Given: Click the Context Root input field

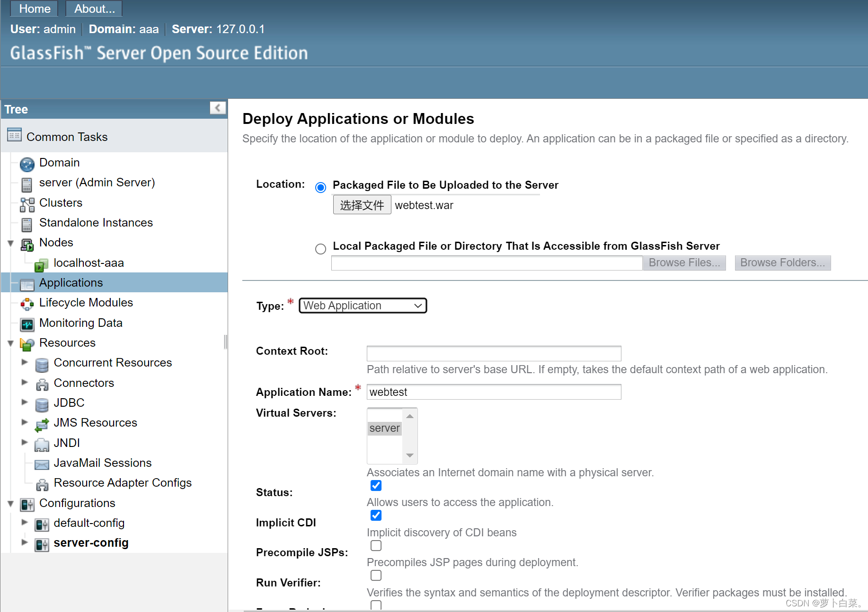Looking at the screenshot, I should 494,353.
